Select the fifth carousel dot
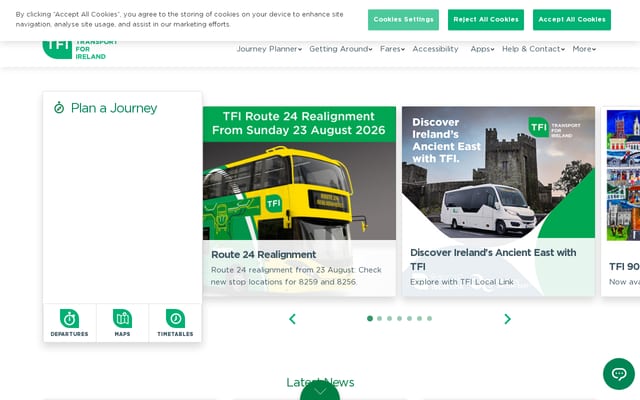Image resolution: width=640 pixels, height=400 pixels. (x=409, y=318)
